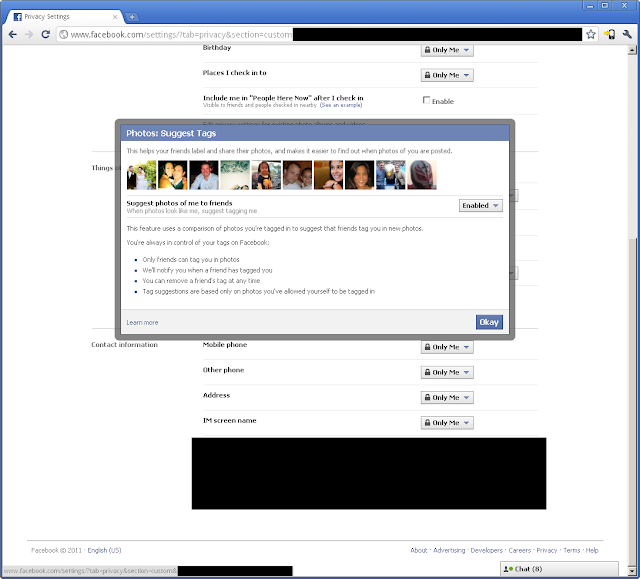This screenshot has height=579, width=640.
Task: Open Mobile phone Only Me dropdown
Action: 447,347
